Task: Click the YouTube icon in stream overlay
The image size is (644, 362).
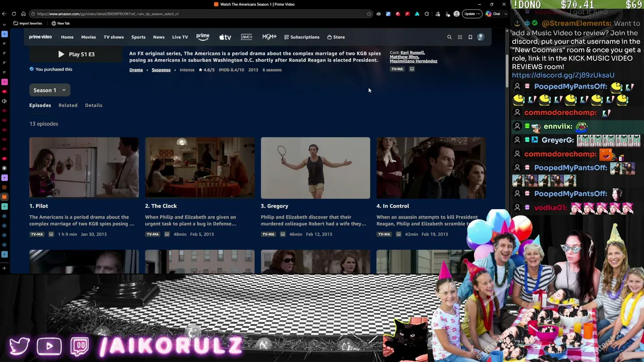Action: click(x=49, y=346)
